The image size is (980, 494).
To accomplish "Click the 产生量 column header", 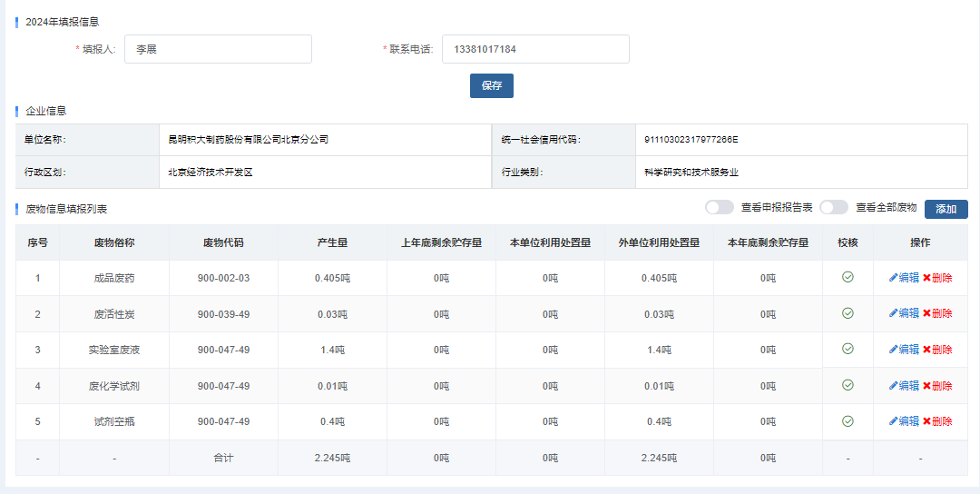I will coord(332,242).
